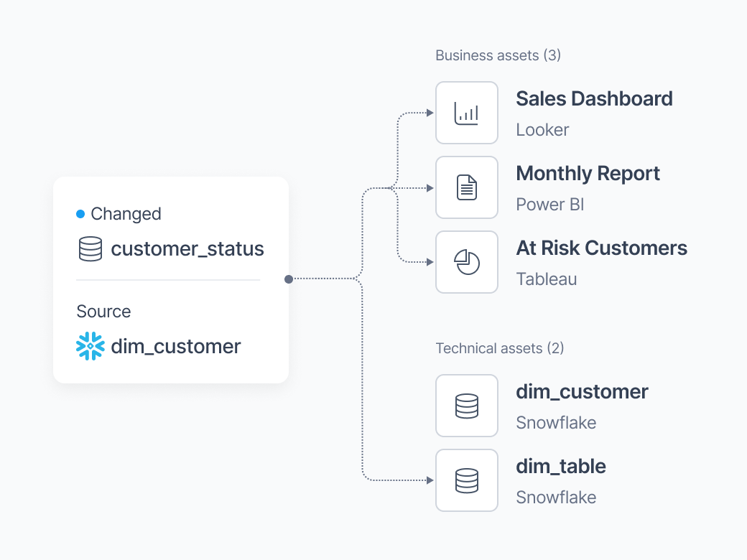Open the dim_customer technical asset title
The height and width of the screenshot is (560, 747).
582,392
